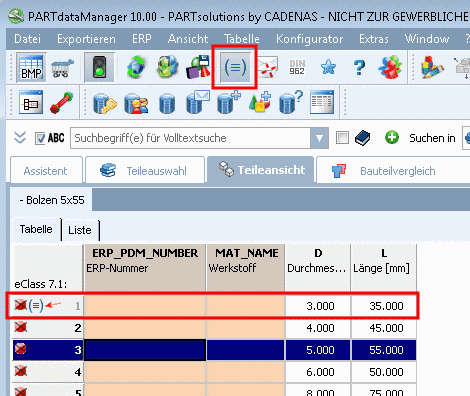Click the table spreadsheet icon in second toolbar
This screenshot has width=470, height=396.
point(322,102)
